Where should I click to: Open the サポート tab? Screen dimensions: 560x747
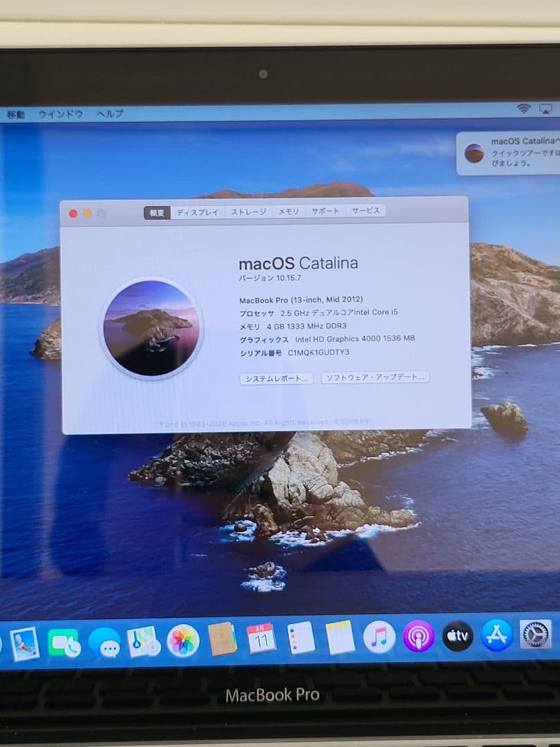(x=325, y=212)
